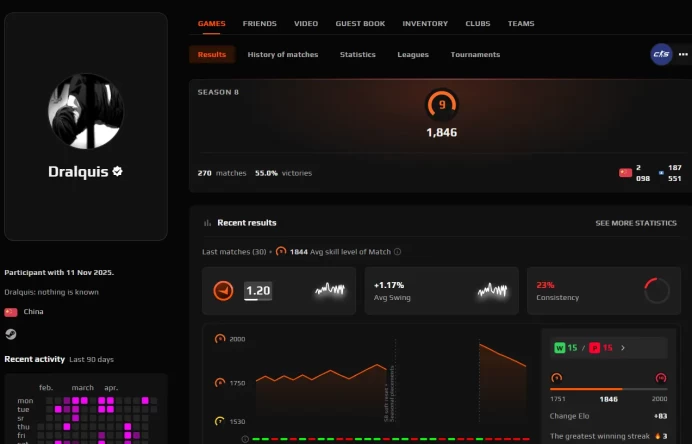Viewport: 692px width, 444px height.
Task: Click the info icon before the match result strip
Action: click(x=245, y=439)
